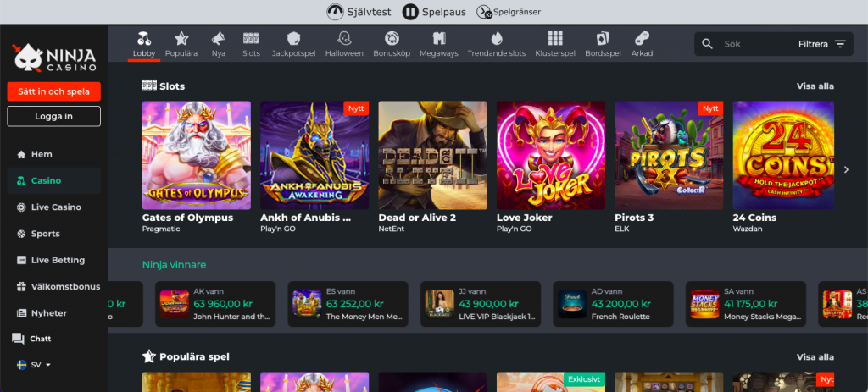Open Sports in the sidebar
This screenshot has height=392, width=868.
click(x=53, y=234)
